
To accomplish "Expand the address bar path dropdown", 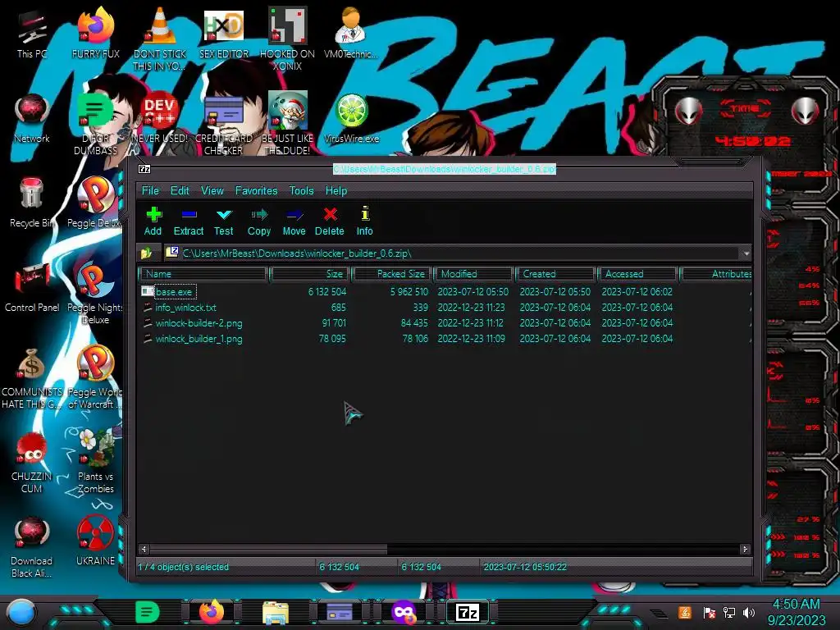I will [x=746, y=253].
